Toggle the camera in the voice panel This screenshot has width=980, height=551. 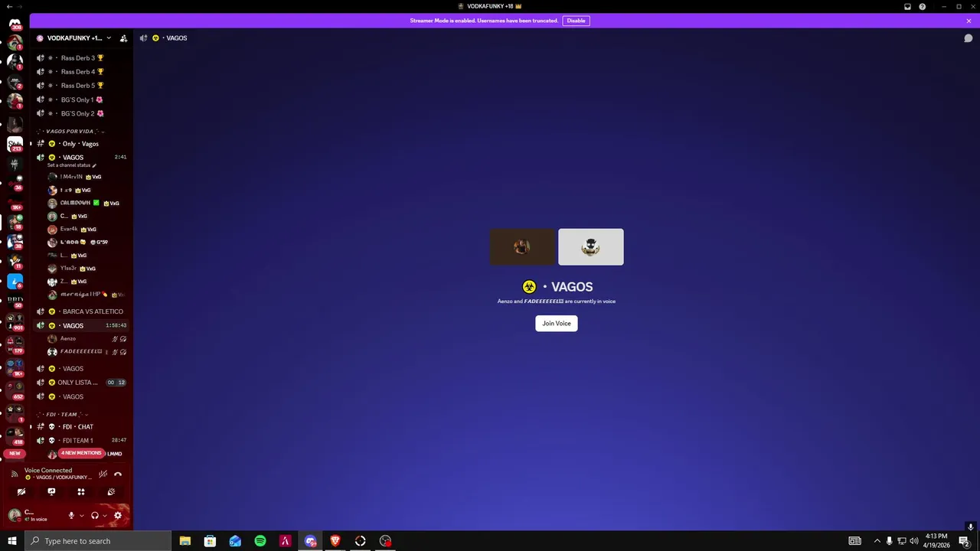[x=21, y=492]
